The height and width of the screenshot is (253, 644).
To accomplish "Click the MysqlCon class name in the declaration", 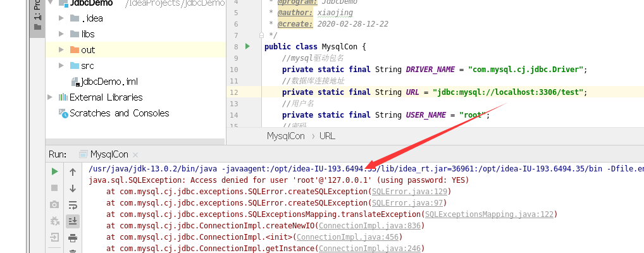I will click(x=339, y=46).
